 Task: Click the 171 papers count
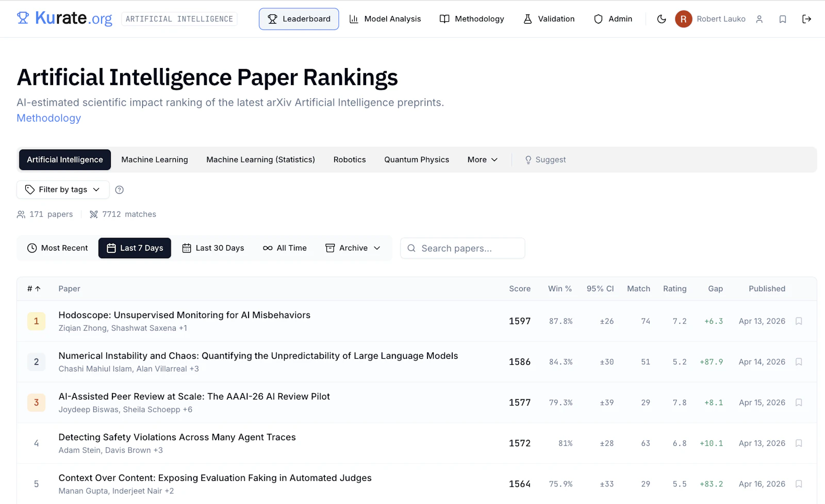pyautogui.click(x=45, y=214)
